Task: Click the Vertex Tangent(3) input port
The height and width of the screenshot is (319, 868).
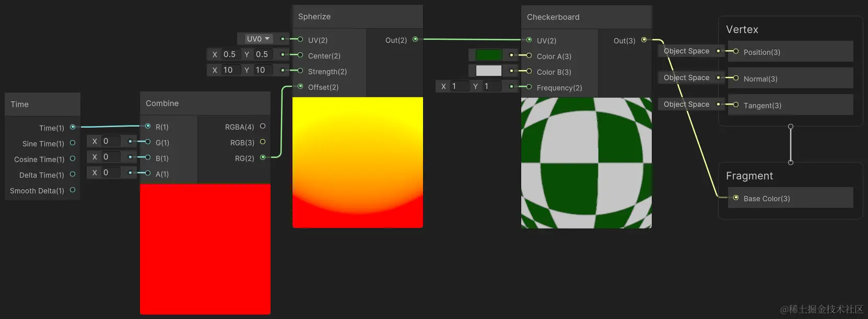Action: [x=736, y=105]
